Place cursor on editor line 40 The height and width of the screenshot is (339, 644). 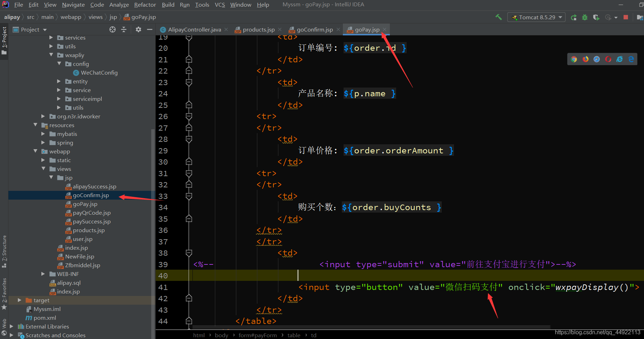(x=400, y=275)
